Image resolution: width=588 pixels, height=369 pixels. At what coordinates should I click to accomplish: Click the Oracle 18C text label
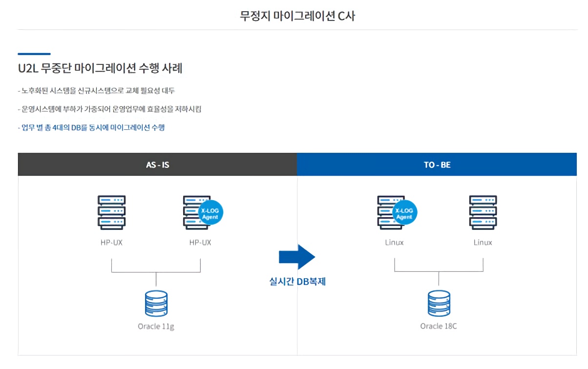(x=439, y=326)
